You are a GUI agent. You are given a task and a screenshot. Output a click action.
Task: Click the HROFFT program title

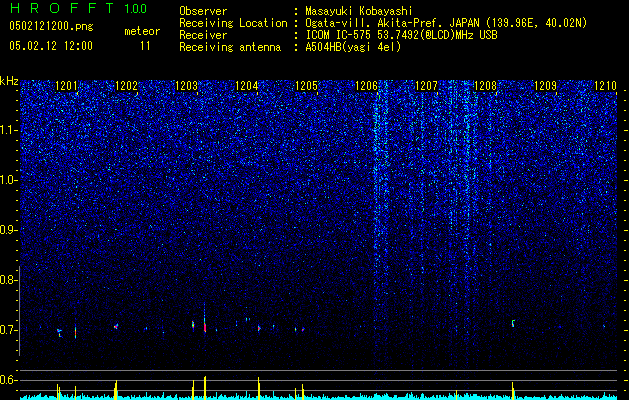click(62, 8)
